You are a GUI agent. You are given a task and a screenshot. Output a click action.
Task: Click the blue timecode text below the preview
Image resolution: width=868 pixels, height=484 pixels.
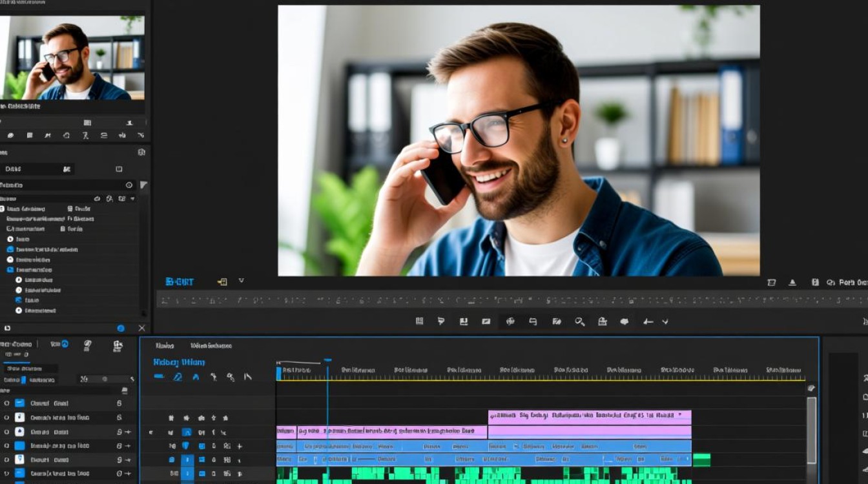179,282
